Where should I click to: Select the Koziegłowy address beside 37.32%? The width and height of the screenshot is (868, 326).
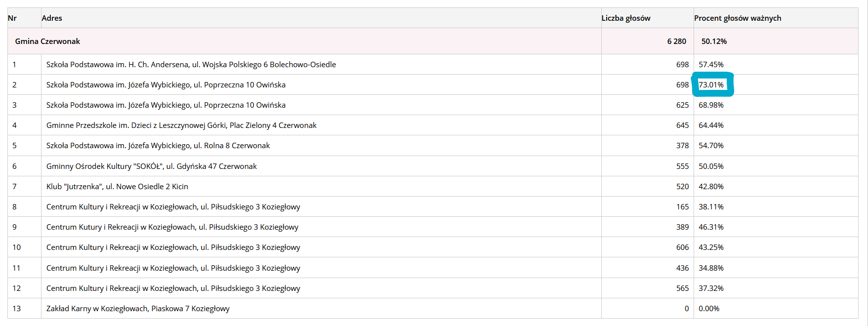(x=173, y=288)
